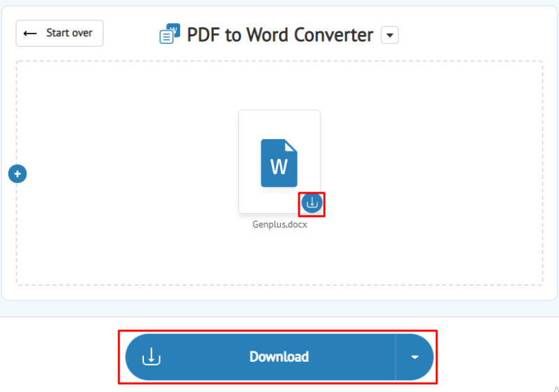Viewport: 559px width, 392px height.
Task: Click the download tray icon in Download bar
Action: [152, 357]
